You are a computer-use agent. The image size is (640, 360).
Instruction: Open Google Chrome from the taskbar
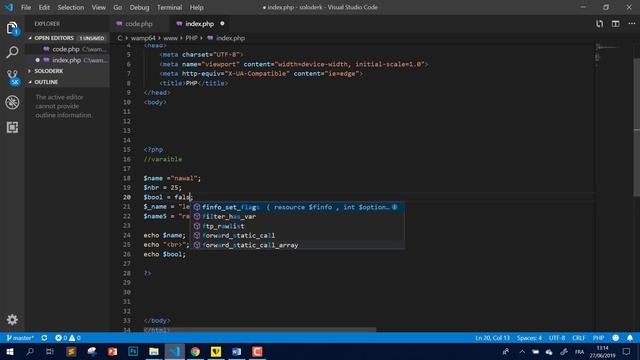point(196,351)
